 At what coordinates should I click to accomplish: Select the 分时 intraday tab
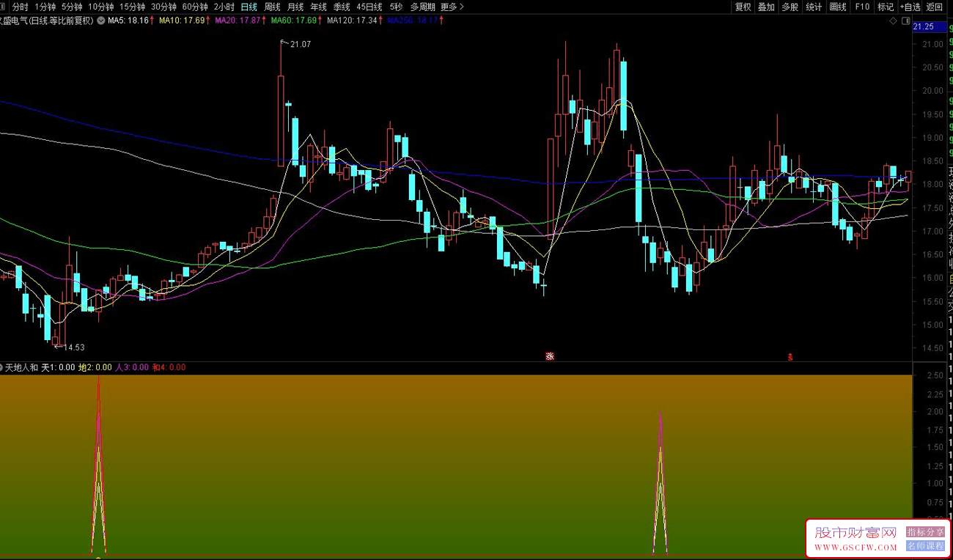20,7
